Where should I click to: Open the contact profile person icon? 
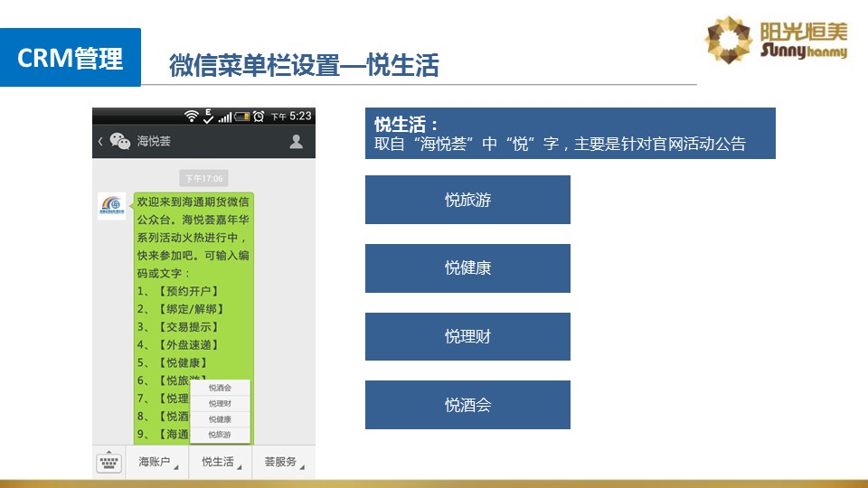coord(297,142)
